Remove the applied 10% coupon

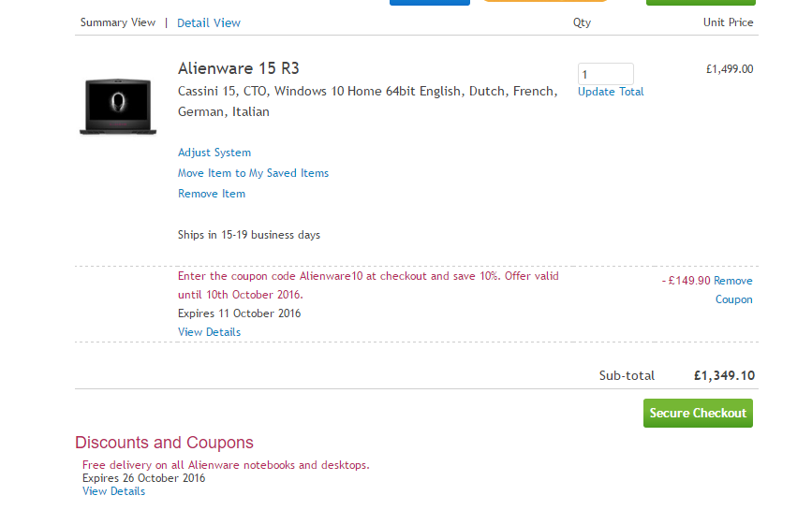(x=733, y=290)
